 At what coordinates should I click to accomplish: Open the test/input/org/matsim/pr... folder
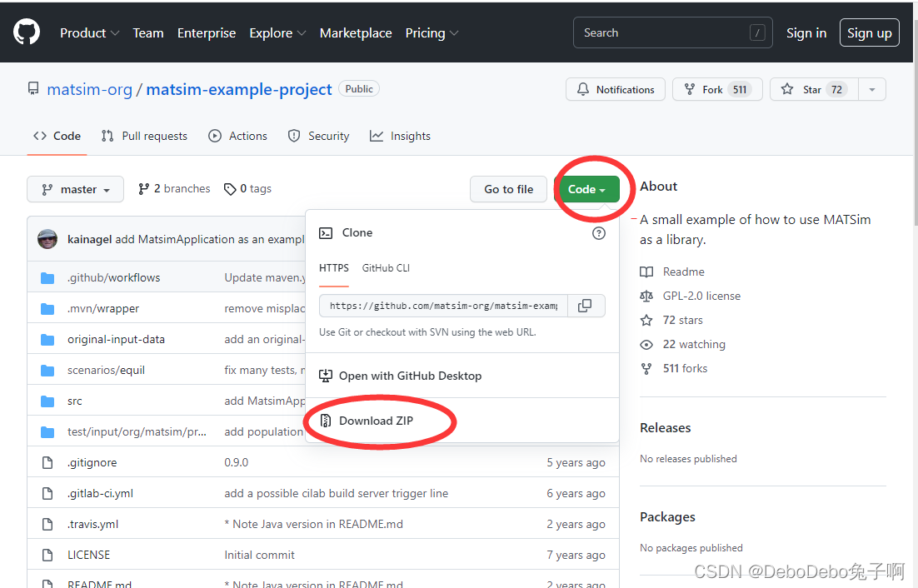tap(137, 431)
